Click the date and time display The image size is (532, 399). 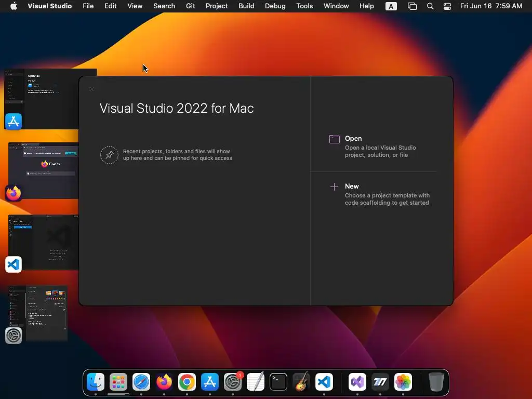[491, 6]
